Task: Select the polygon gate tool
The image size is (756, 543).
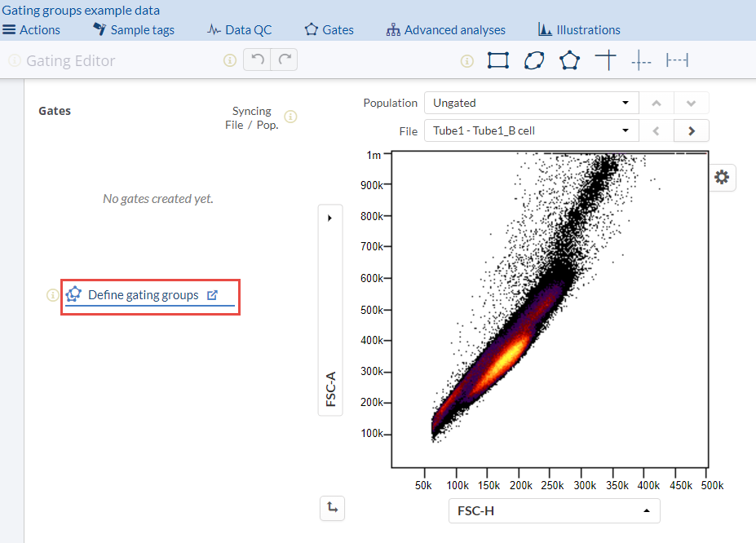Action: pos(569,60)
